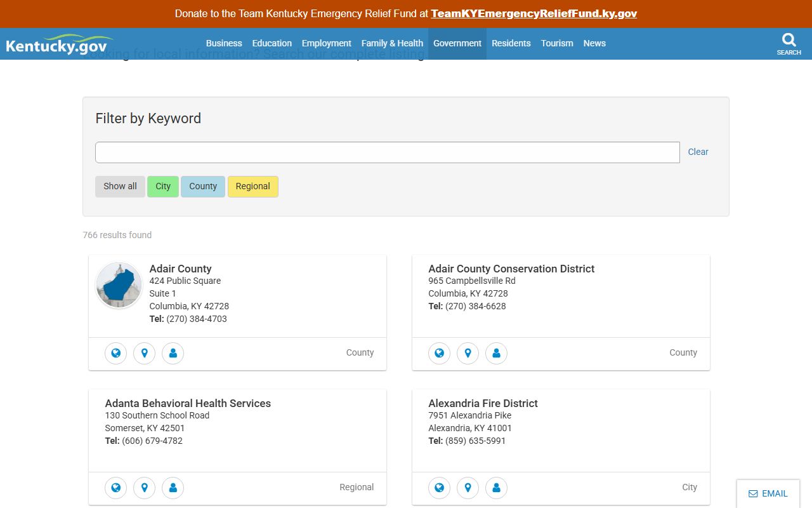812x508 pixels.
Task: Click the EMAIL button
Action: [x=768, y=493]
